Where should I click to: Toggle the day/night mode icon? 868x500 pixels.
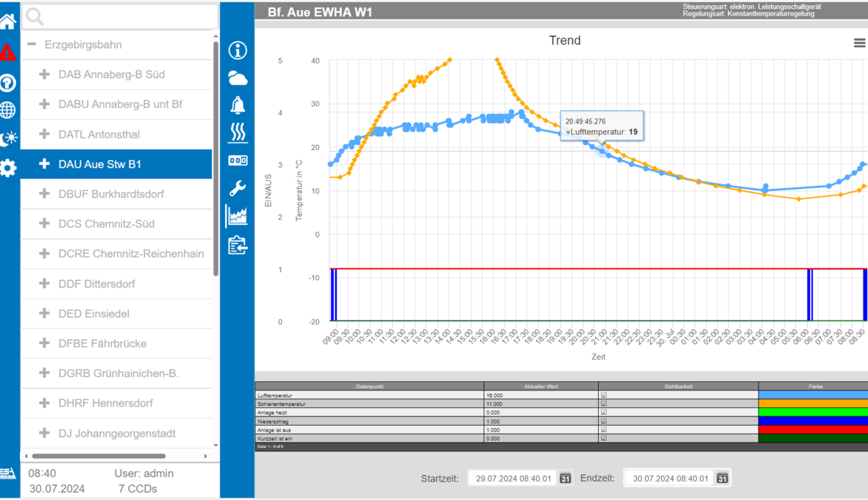pos(8,138)
